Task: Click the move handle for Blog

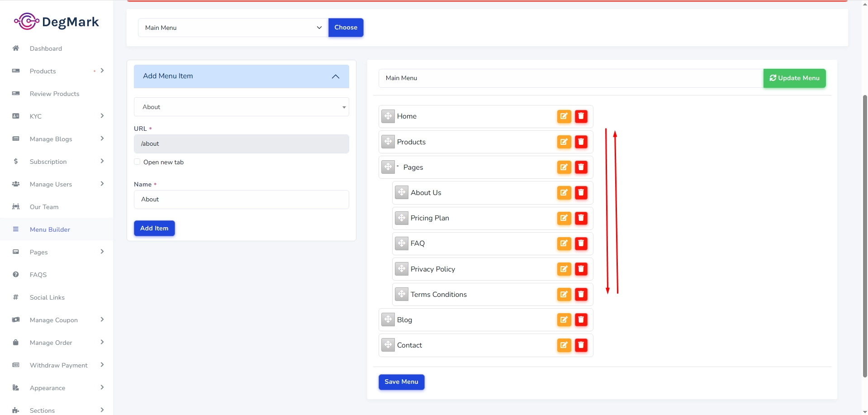Action: pos(388,320)
